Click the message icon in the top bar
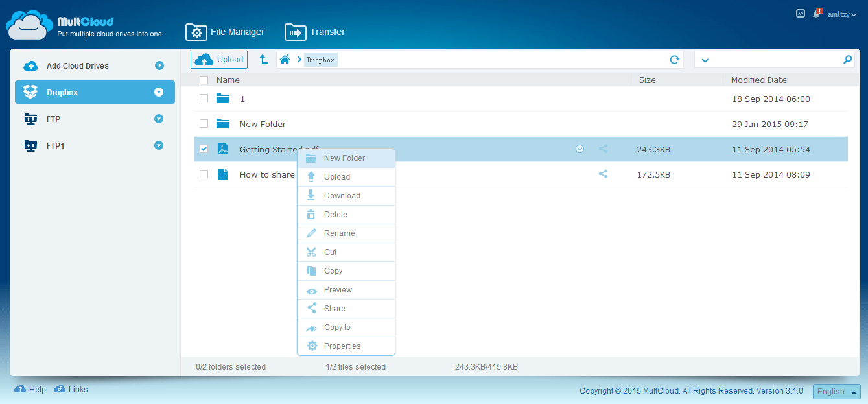This screenshot has height=404, width=868. coord(800,12)
